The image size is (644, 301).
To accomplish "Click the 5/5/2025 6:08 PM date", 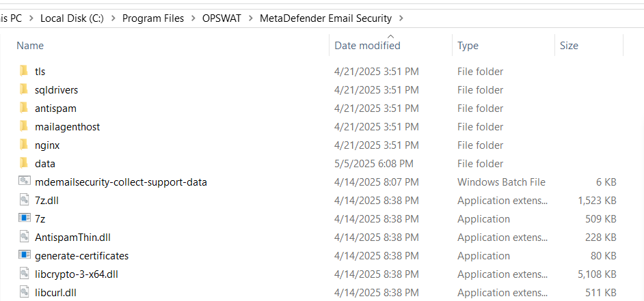I will tap(374, 164).
